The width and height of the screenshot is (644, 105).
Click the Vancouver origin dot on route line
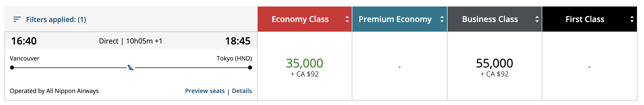(12, 67)
